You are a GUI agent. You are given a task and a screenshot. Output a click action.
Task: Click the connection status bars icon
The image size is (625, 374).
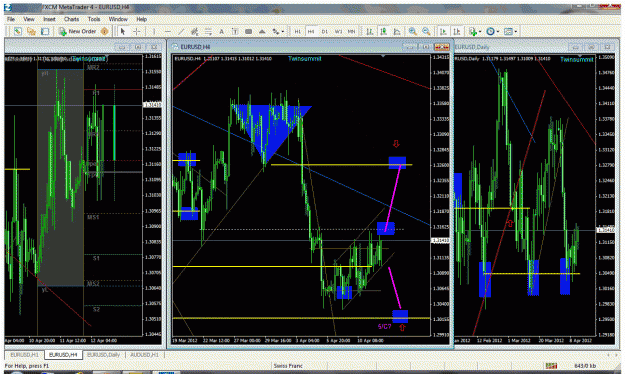click(x=551, y=366)
